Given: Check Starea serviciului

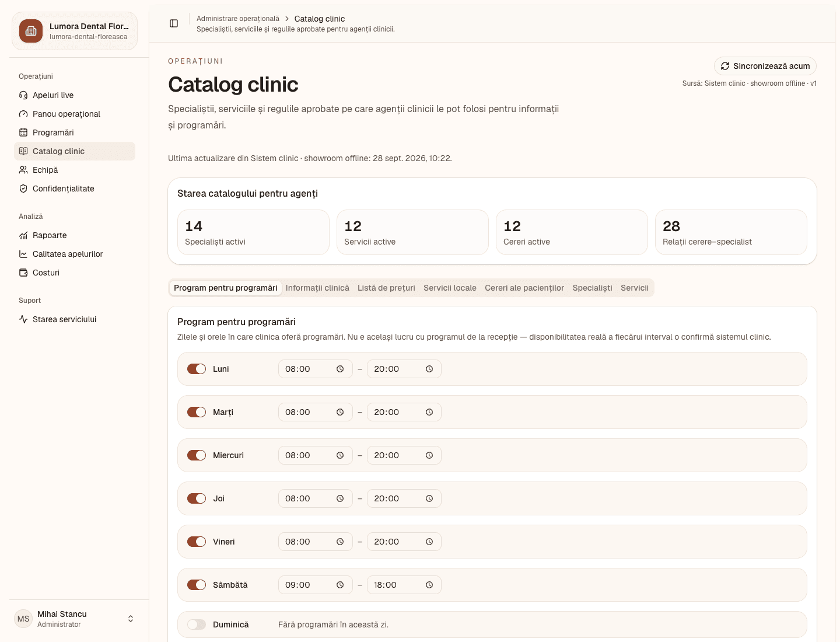Looking at the screenshot, I should 75,319.
